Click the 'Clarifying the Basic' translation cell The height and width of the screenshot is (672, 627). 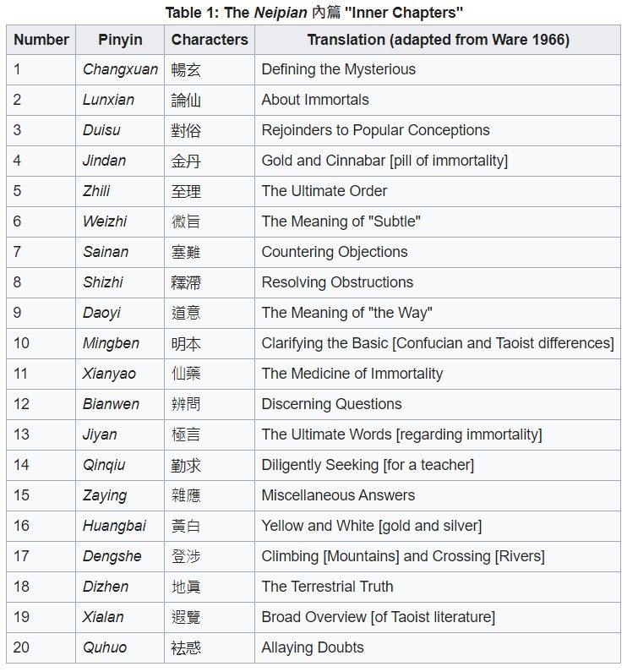pyautogui.click(x=438, y=343)
